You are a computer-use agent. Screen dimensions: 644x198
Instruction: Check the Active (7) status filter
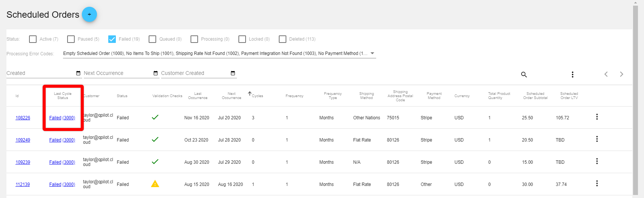[33, 39]
